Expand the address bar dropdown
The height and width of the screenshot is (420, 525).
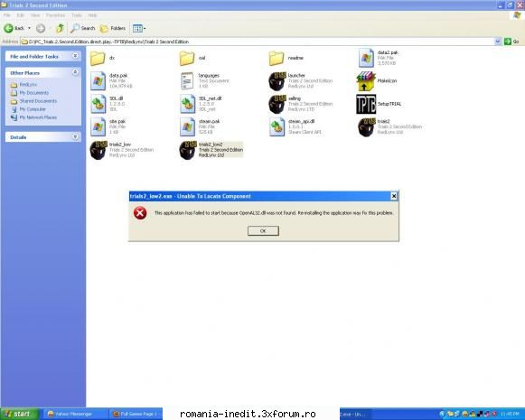[x=498, y=42]
